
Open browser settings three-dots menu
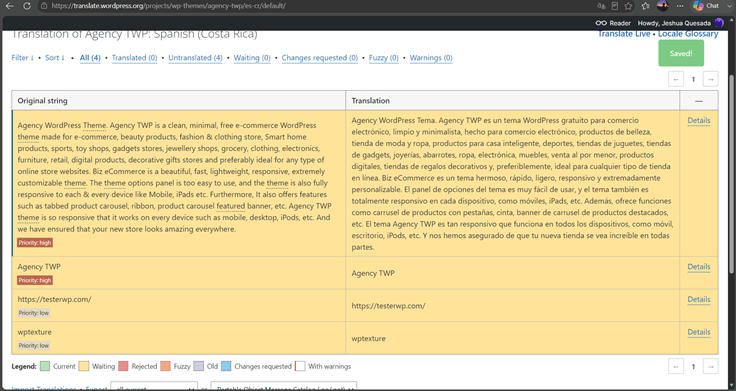pos(680,6)
